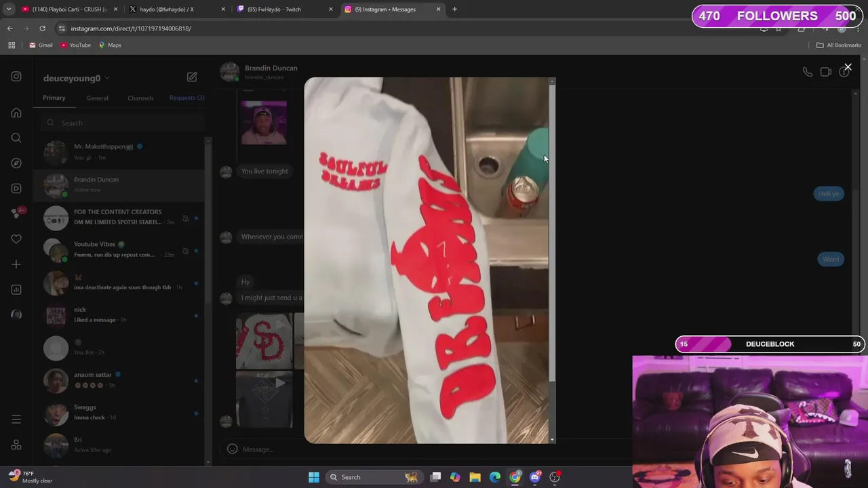The image size is (868, 488).
Task: Open FOR THE CONTENT CREATORS chat
Action: click(119, 217)
